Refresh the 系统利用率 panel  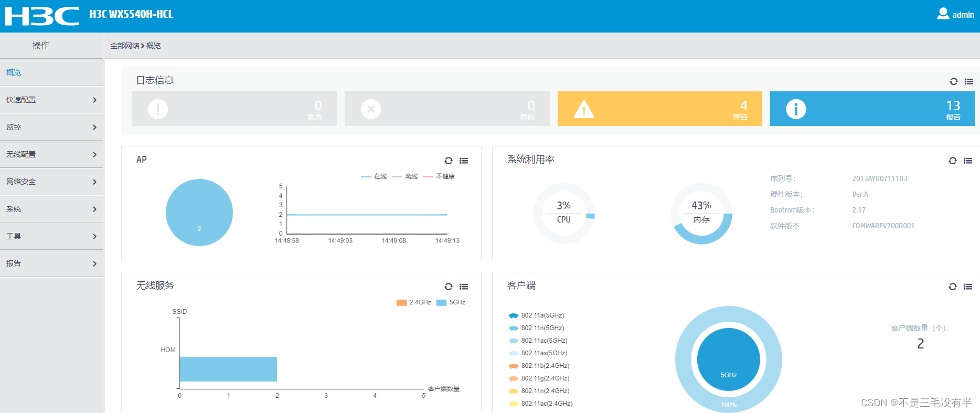click(953, 161)
